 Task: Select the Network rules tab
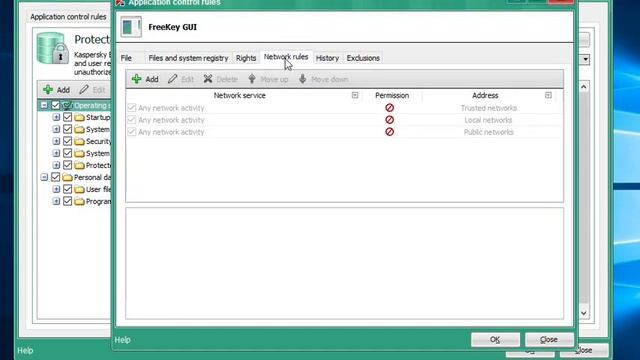286,57
